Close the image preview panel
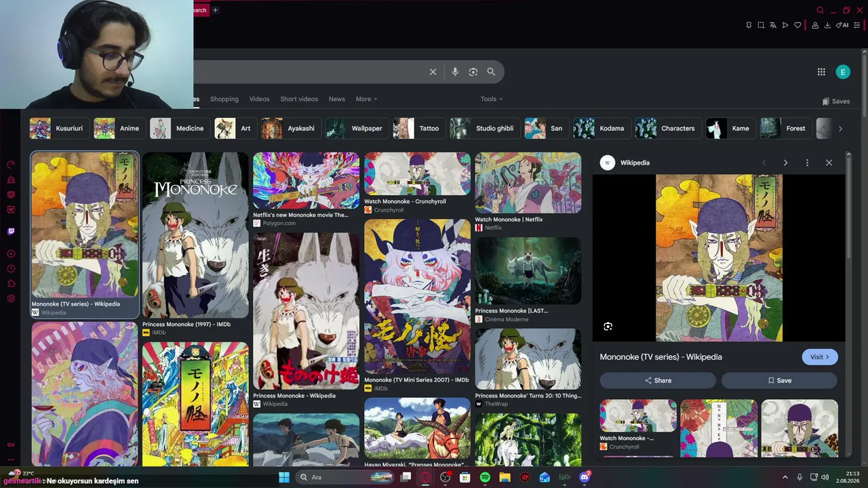The height and width of the screenshot is (488, 868). tap(829, 163)
